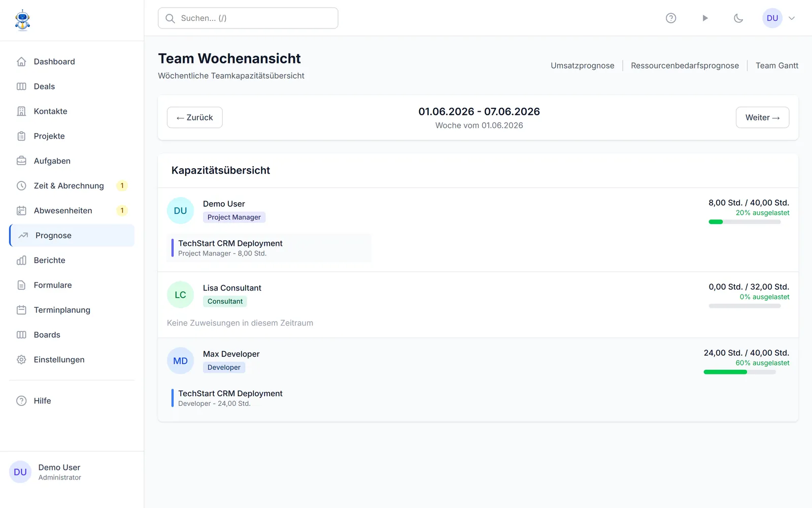The image size is (812, 508).
Task: Click the 'Keine Zuweisungen in diesem Zeitraum' text
Action: pos(240,323)
